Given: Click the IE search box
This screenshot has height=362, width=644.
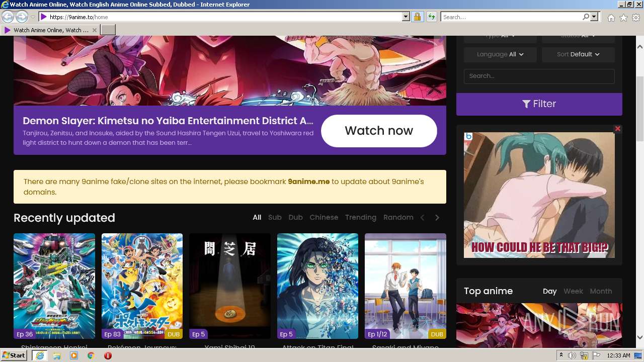Looking at the screenshot, I should click(511, 17).
